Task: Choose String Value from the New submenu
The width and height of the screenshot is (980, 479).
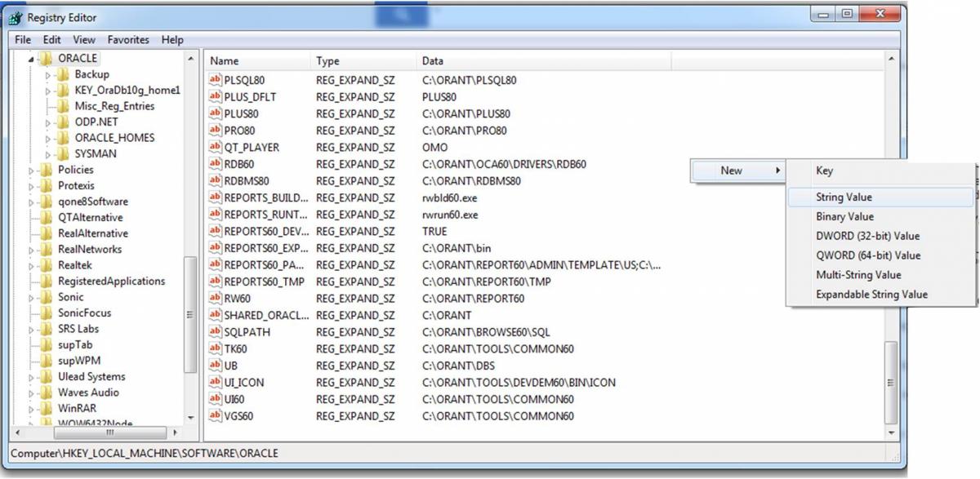Action: (844, 197)
